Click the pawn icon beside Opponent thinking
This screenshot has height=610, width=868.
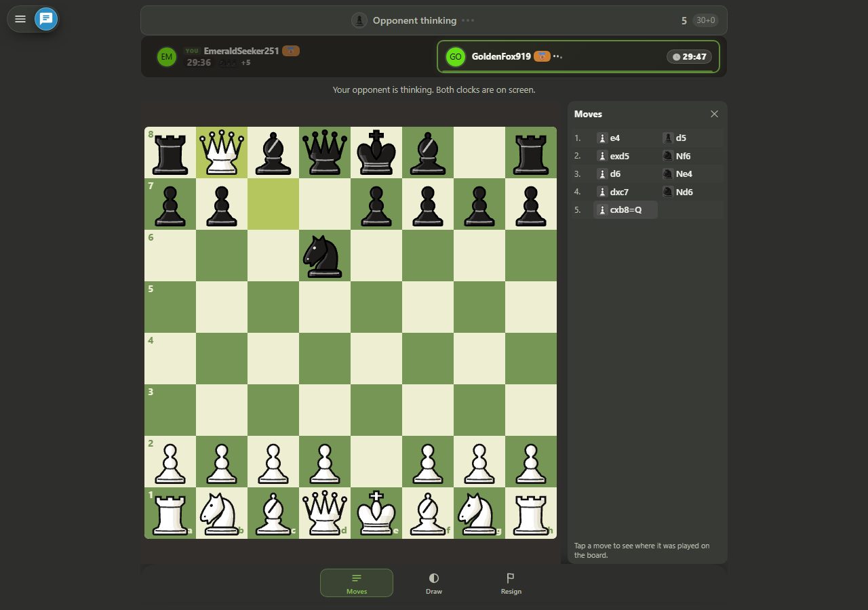[x=359, y=20]
